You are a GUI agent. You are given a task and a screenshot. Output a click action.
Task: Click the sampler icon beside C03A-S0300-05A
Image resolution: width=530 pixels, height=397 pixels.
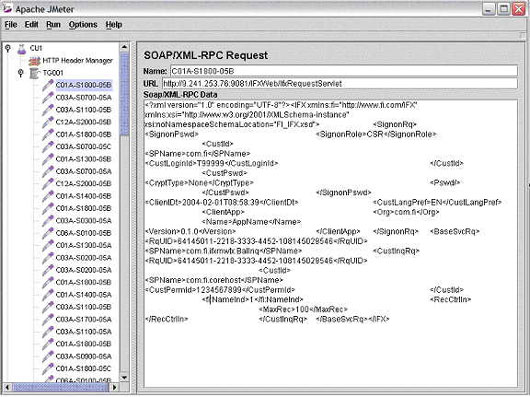(x=48, y=221)
